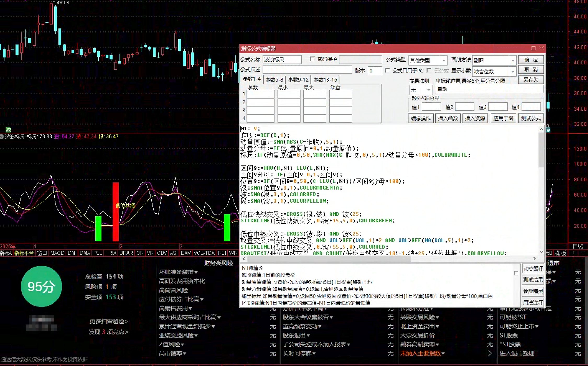Click the 确定 button
This screenshot has width=588, height=366.
point(531,60)
